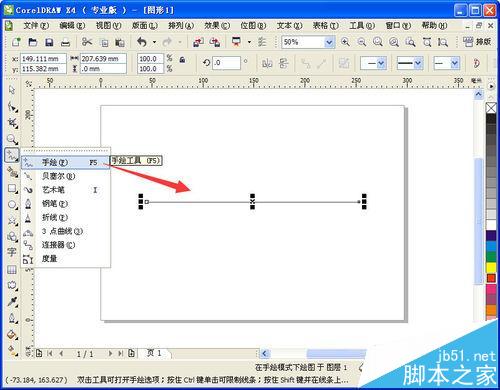Select the Text tool
500x390 pixels.
point(12,252)
